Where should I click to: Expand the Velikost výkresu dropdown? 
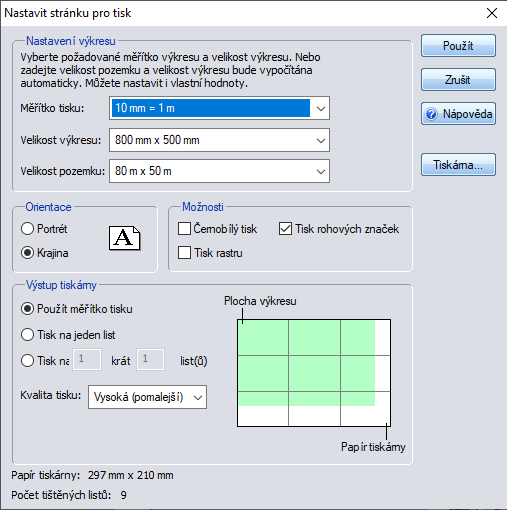click(219, 140)
